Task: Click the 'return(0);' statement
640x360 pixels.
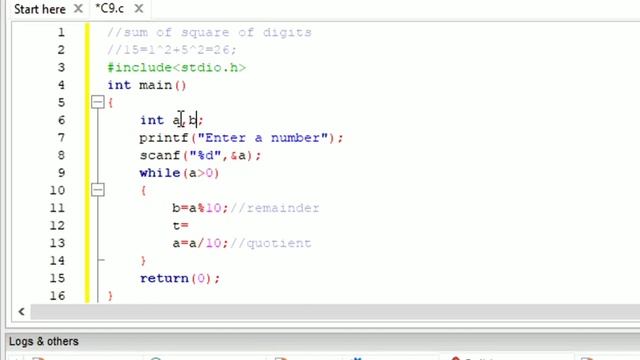Action: pos(180,278)
